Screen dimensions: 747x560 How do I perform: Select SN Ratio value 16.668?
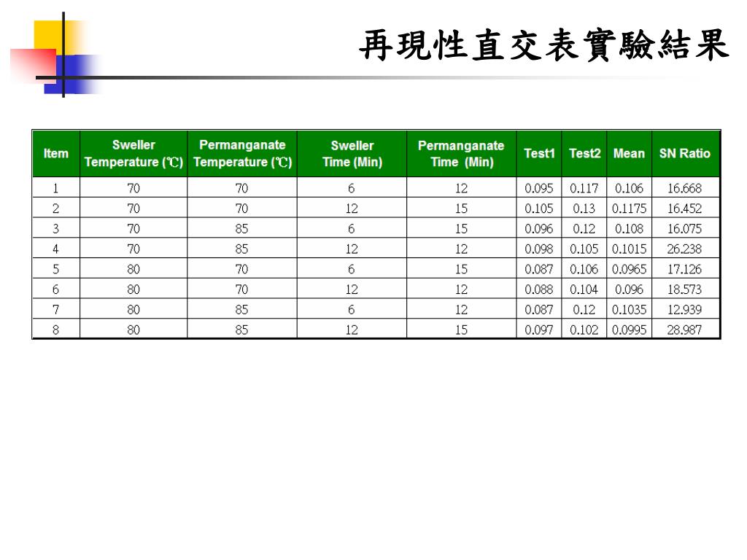[x=684, y=188]
